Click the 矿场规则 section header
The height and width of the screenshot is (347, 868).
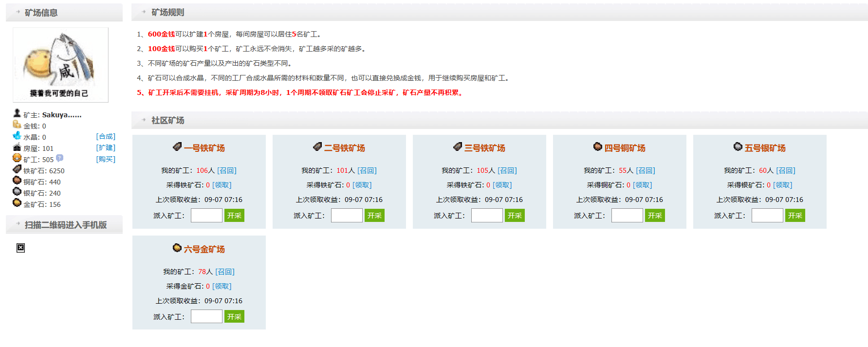499,12
